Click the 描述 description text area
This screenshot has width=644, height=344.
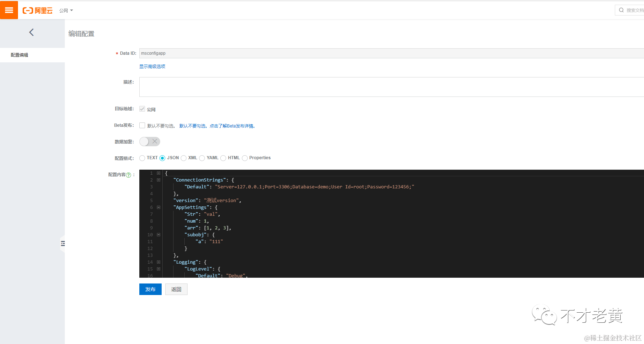coord(391,87)
